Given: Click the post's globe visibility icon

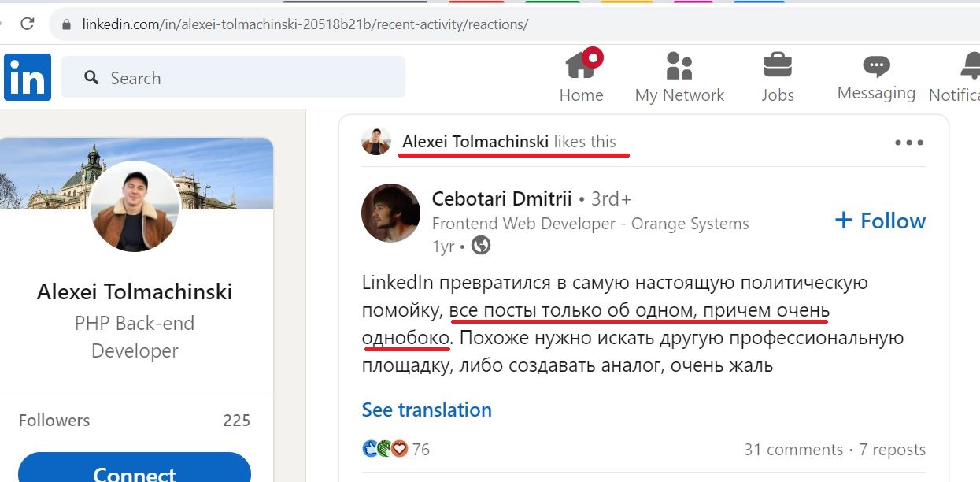Looking at the screenshot, I should tap(481, 246).
